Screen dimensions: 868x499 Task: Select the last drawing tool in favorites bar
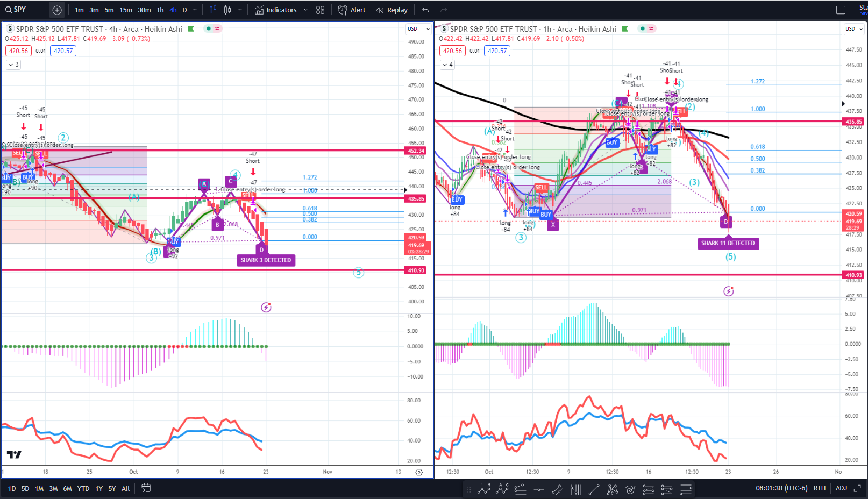[x=686, y=489]
